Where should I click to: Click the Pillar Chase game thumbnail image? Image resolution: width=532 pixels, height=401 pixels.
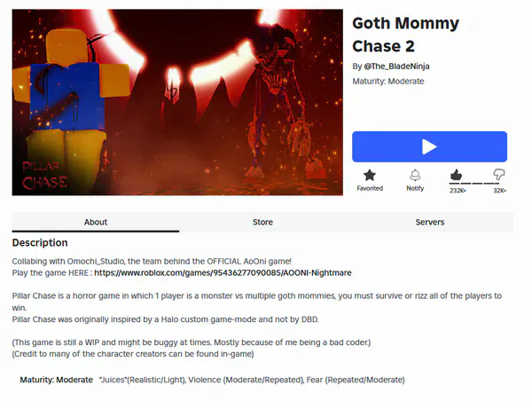(177, 102)
